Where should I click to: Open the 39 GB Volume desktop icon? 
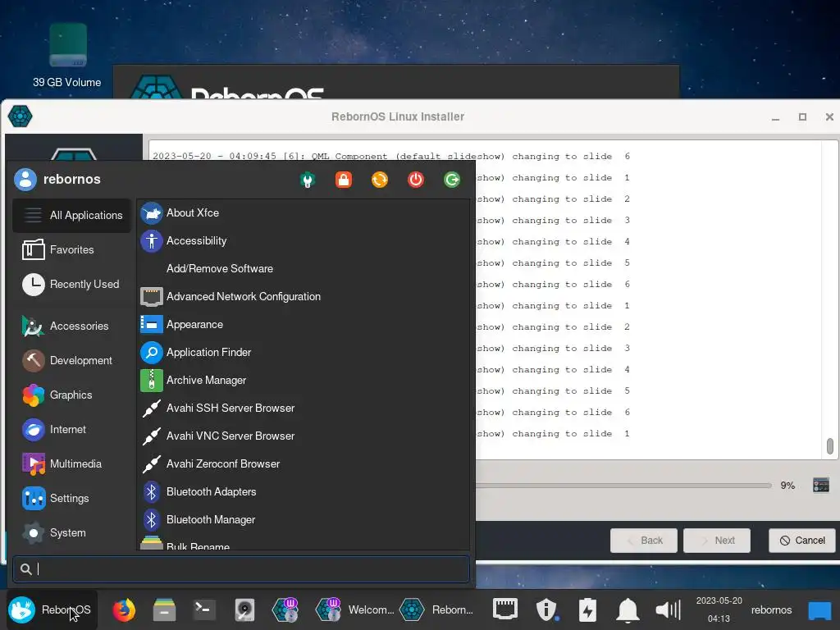[x=67, y=56]
